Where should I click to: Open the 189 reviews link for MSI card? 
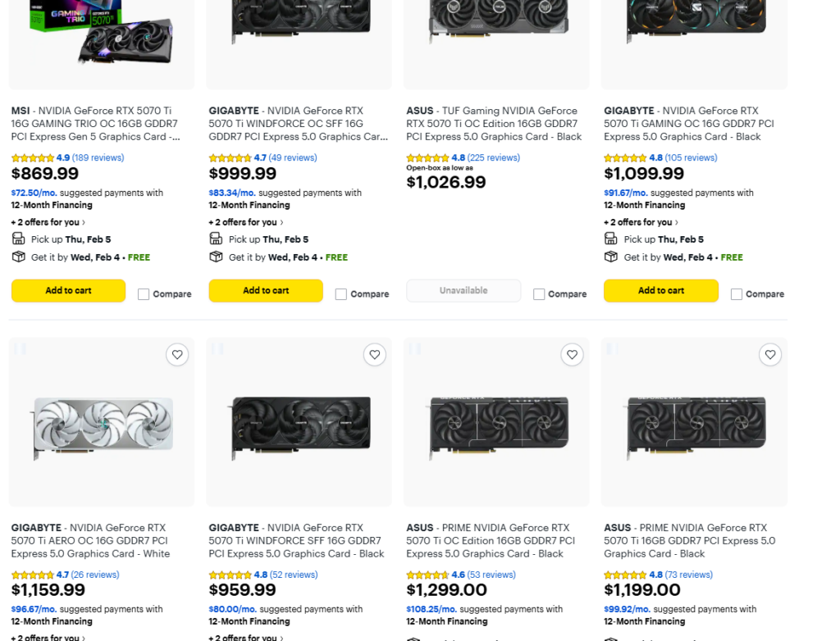point(98,158)
